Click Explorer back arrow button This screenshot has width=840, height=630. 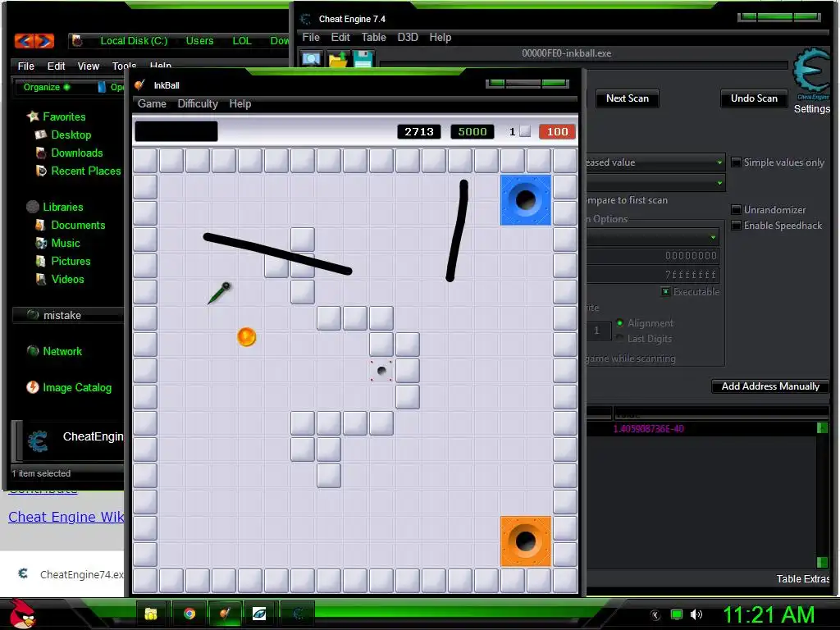point(24,41)
